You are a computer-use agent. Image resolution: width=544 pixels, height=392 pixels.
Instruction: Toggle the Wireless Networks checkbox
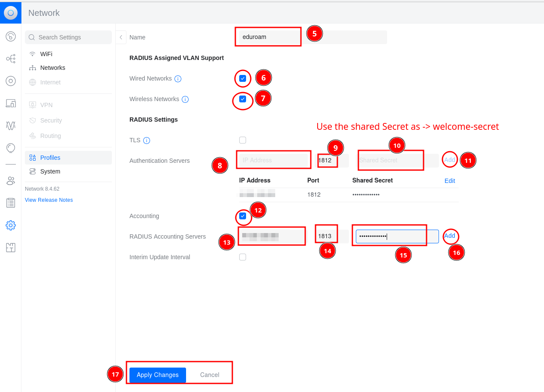[x=243, y=99]
